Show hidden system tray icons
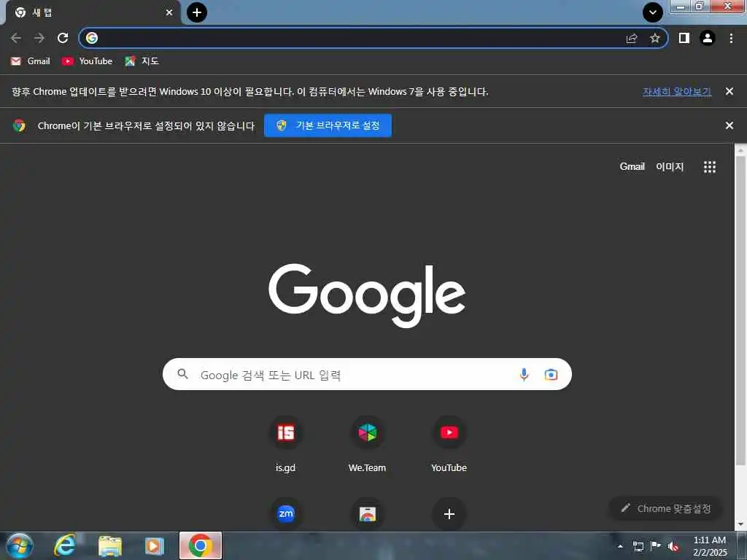The width and height of the screenshot is (747, 560). (620, 546)
